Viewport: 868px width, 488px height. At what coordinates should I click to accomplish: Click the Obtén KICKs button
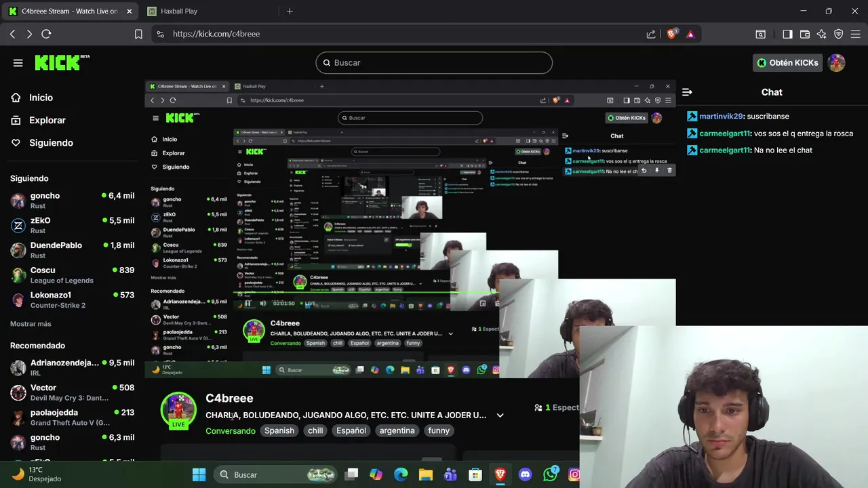[787, 63]
